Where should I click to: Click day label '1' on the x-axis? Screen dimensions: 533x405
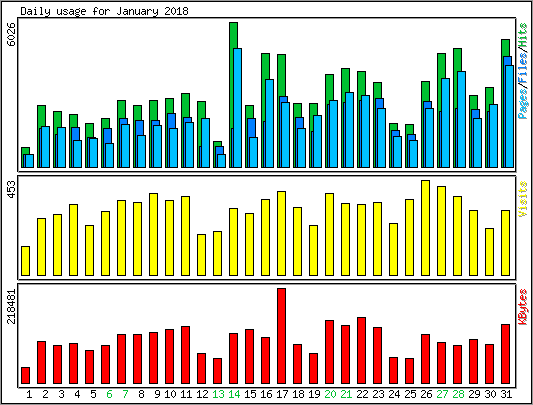29,394
